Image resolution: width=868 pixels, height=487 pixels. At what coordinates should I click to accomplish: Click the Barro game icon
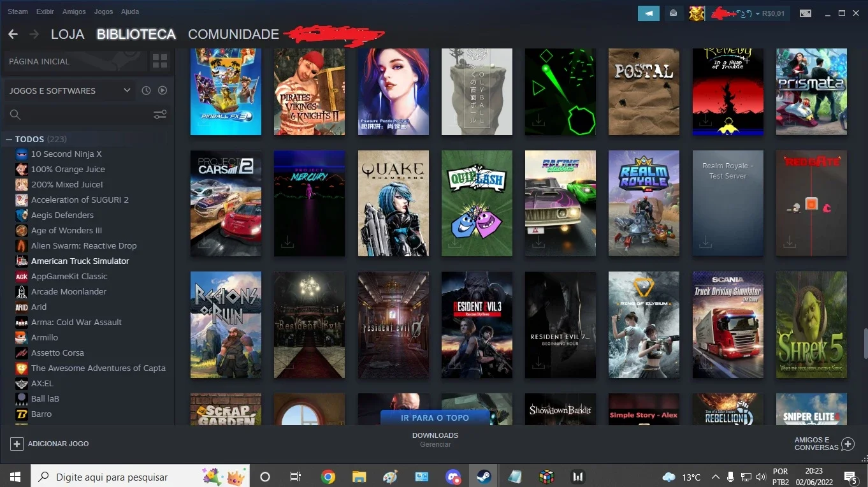click(x=22, y=414)
